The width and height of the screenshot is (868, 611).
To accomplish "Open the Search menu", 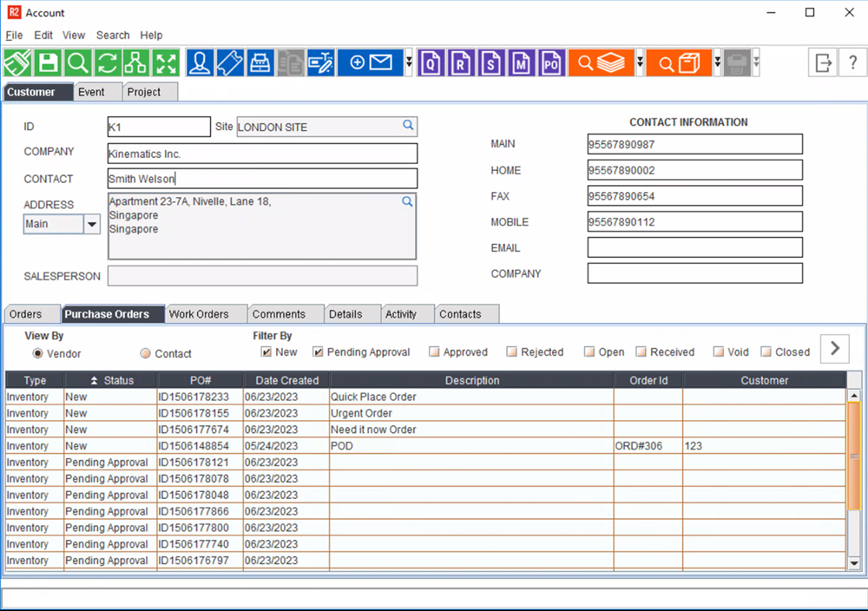I will [x=113, y=36].
